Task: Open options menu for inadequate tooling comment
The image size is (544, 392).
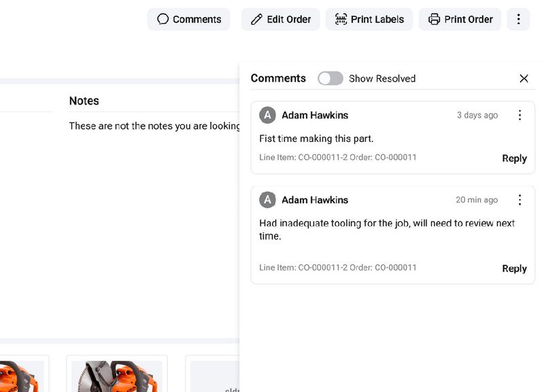Action: click(520, 200)
